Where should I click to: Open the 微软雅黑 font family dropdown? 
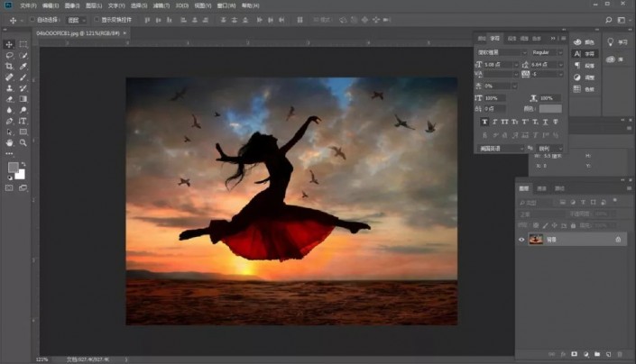pyautogui.click(x=502, y=53)
